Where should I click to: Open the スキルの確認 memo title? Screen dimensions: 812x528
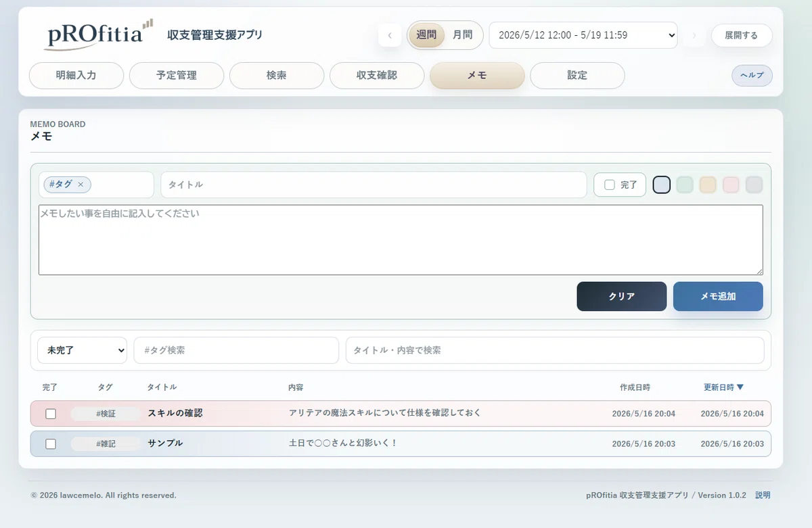(175, 413)
